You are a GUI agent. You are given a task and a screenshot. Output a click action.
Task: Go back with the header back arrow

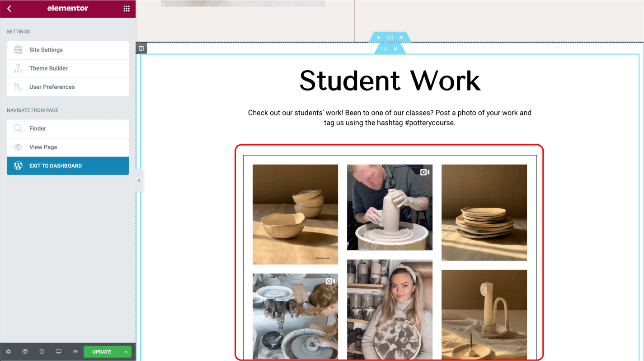tap(9, 9)
